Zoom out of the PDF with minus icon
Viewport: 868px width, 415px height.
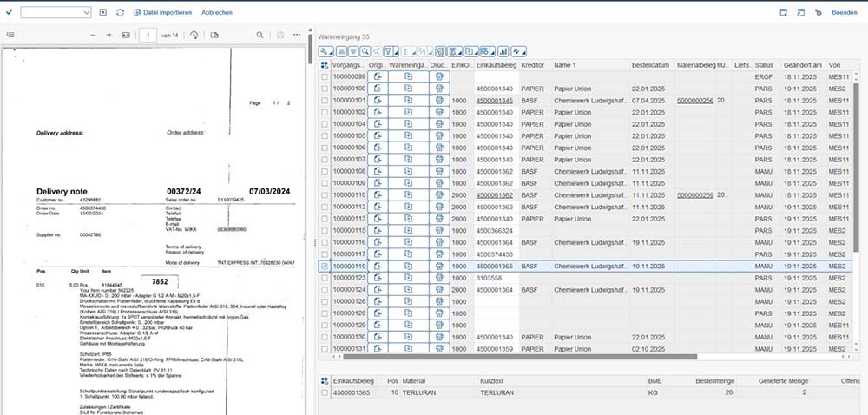(92, 35)
